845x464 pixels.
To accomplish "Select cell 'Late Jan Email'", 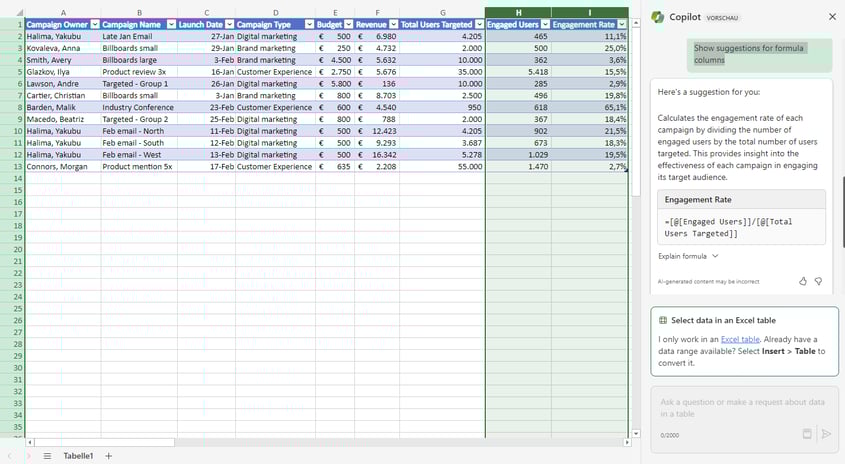I will pyautogui.click(x=139, y=36).
